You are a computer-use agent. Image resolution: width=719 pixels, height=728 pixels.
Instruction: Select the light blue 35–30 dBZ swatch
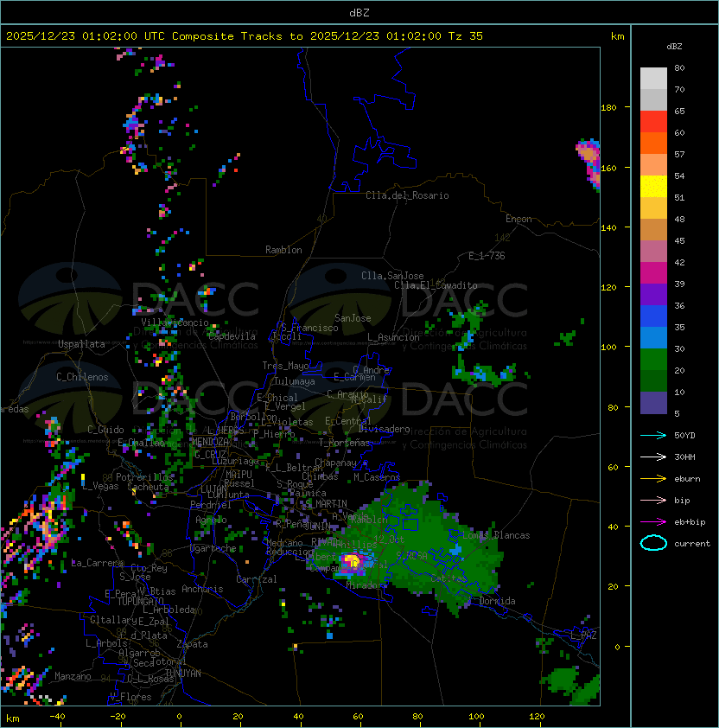[x=653, y=337]
